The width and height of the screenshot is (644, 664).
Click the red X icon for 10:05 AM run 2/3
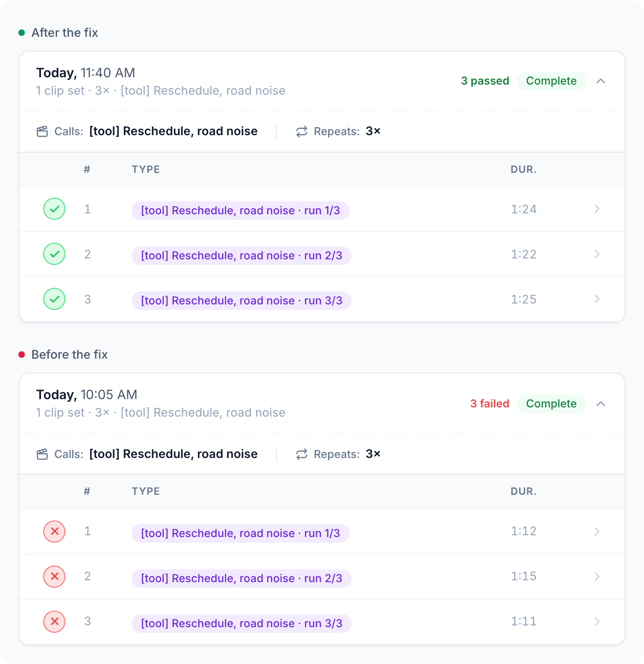[x=54, y=577]
